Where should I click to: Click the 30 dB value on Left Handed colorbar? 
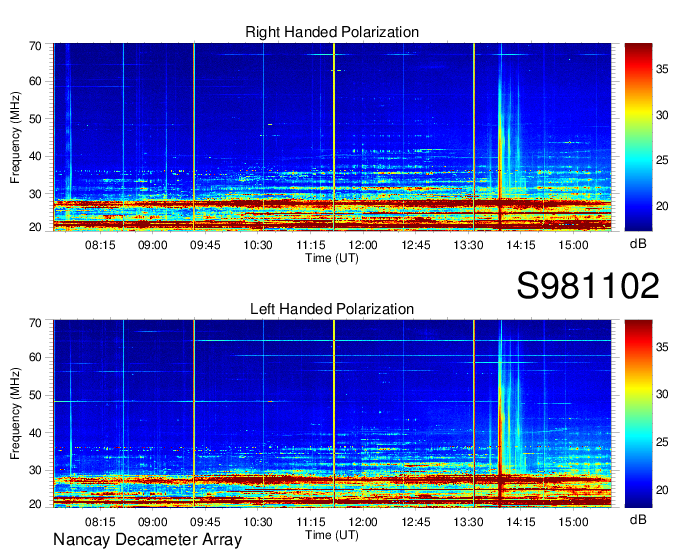[662, 394]
